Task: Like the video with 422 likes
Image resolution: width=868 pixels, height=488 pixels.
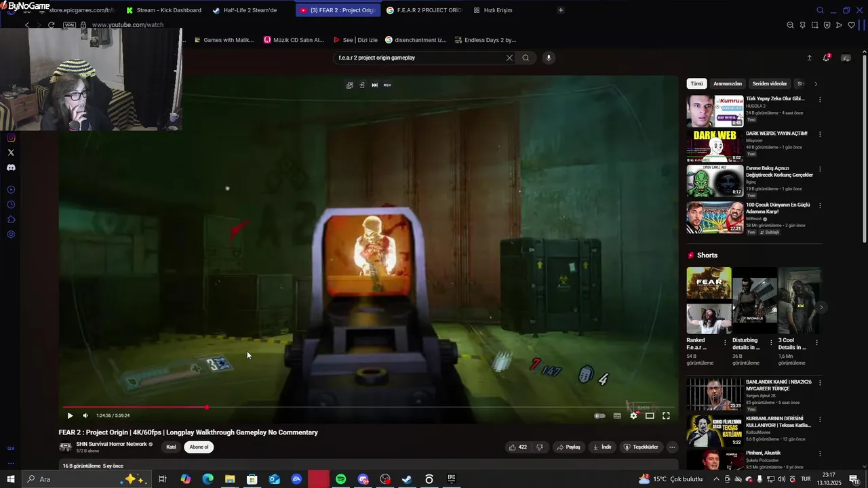Action: tap(517, 447)
